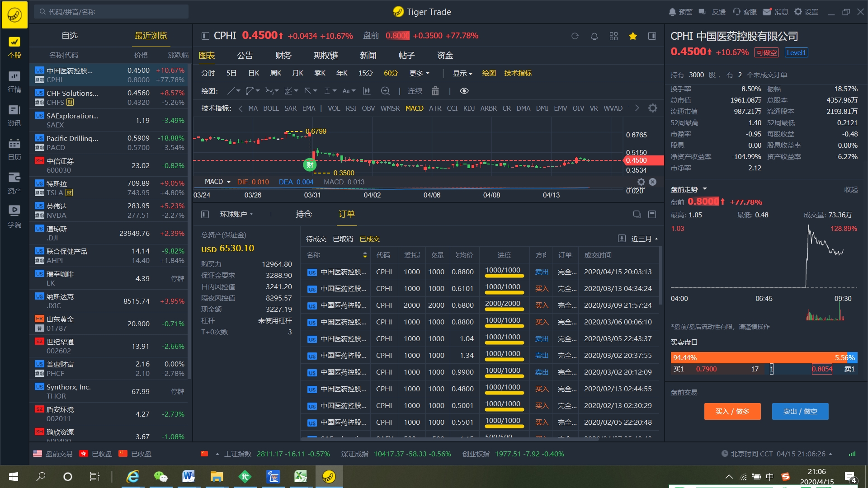Viewport: 868px width, 488px height.
Task: Maximize the order panel
Action: 652,214
